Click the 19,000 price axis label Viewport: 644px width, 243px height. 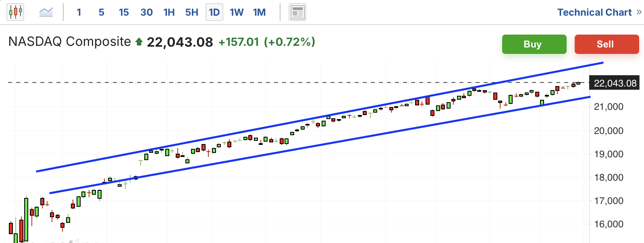[609, 154]
